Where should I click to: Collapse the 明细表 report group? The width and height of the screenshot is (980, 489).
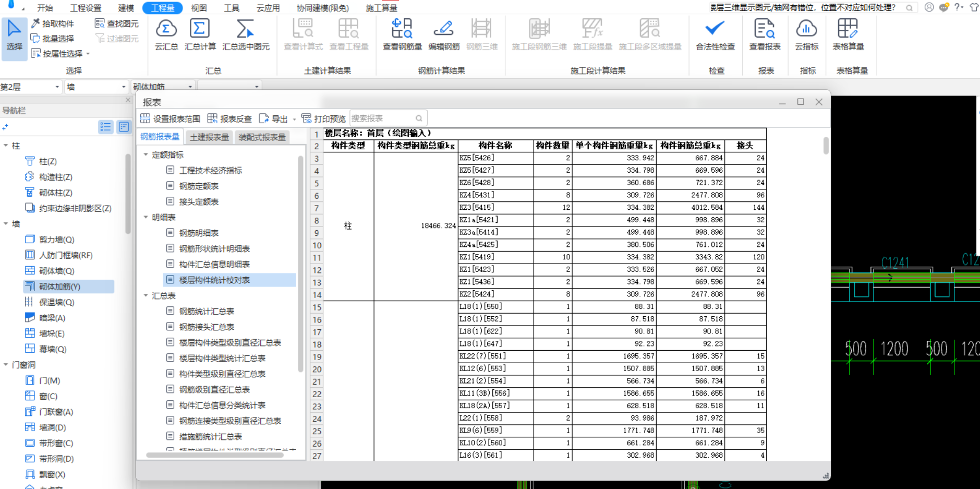pyautogui.click(x=146, y=218)
